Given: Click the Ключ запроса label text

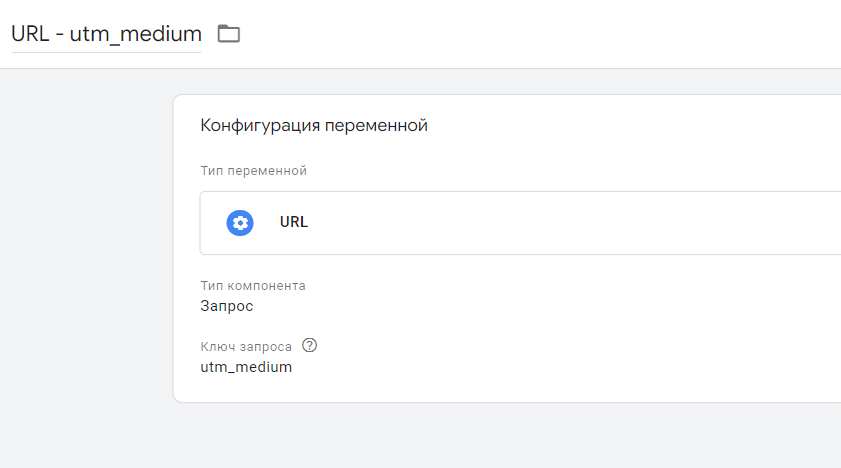Looking at the screenshot, I should click(246, 346).
